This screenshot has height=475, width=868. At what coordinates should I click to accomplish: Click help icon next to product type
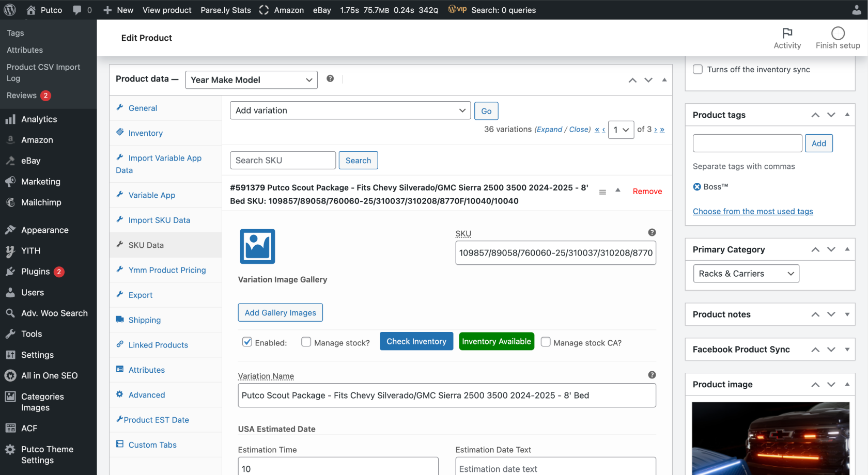click(330, 78)
